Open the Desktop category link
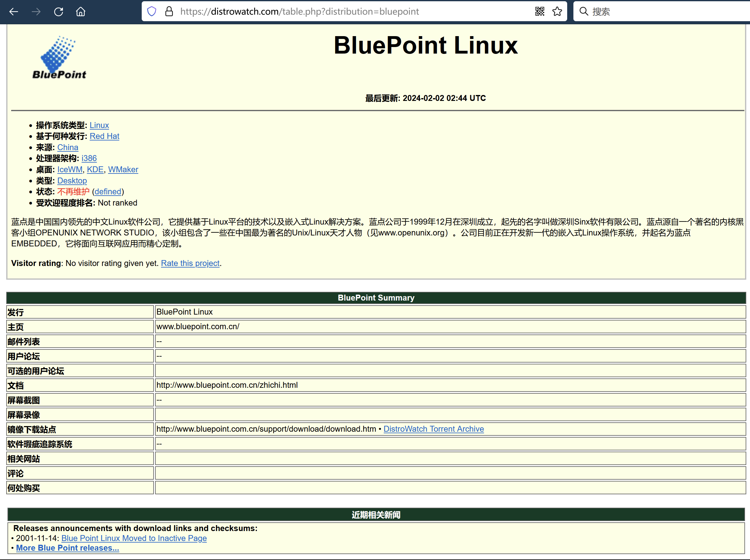Viewport: 750px width, 560px height. pos(72,180)
